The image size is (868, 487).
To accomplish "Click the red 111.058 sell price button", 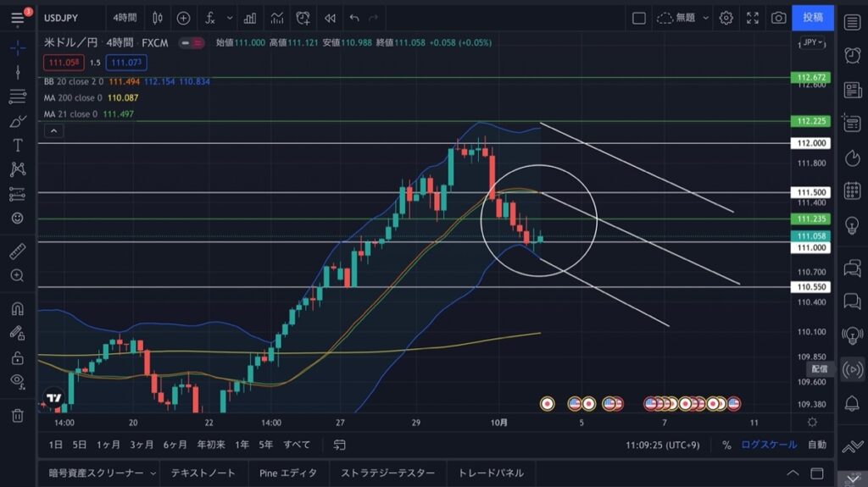I will pos(64,63).
